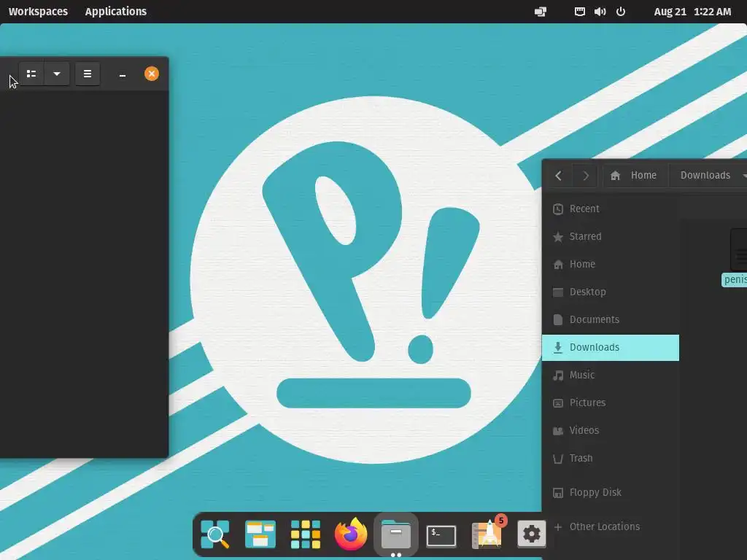747x560 pixels.
Task: Click Home in the path bar
Action: coord(634,175)
